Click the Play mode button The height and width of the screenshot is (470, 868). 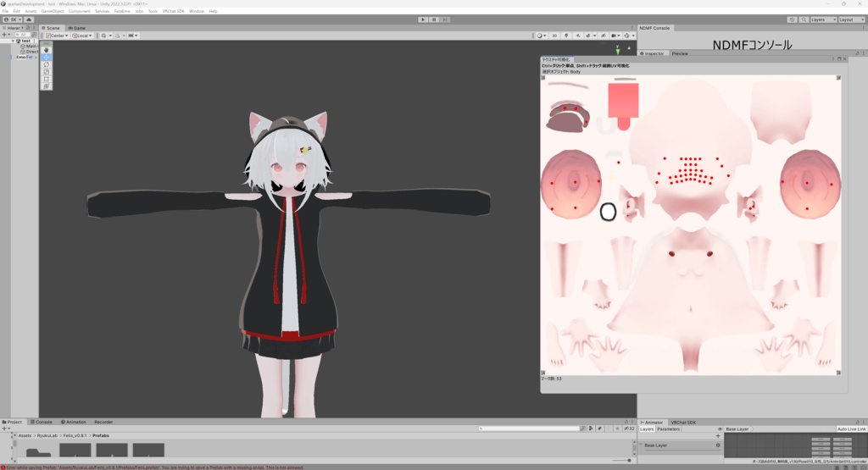(x=423, y=19)
